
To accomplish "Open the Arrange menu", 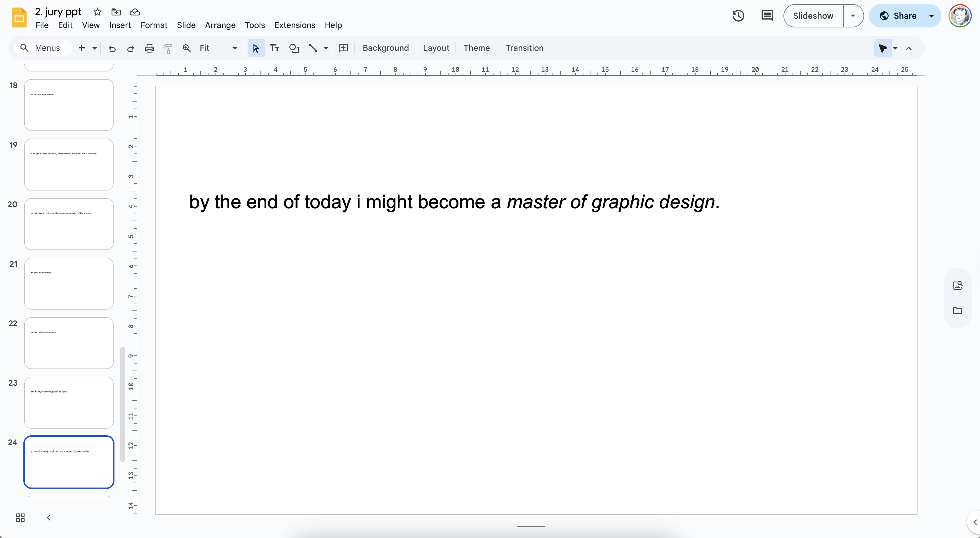I will 220,25.
